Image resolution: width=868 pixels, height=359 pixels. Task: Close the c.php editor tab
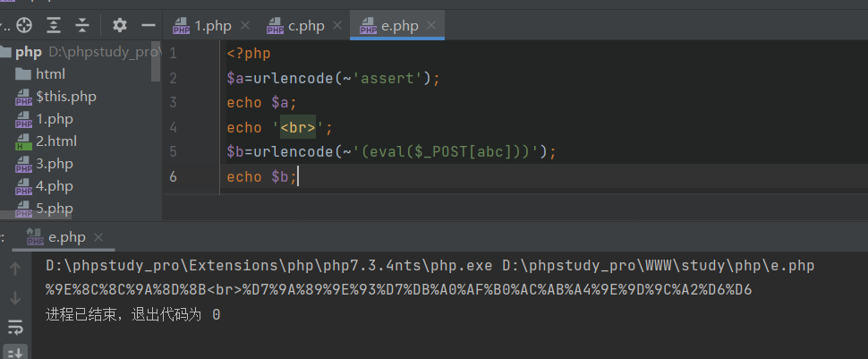(x=338, y=25)
